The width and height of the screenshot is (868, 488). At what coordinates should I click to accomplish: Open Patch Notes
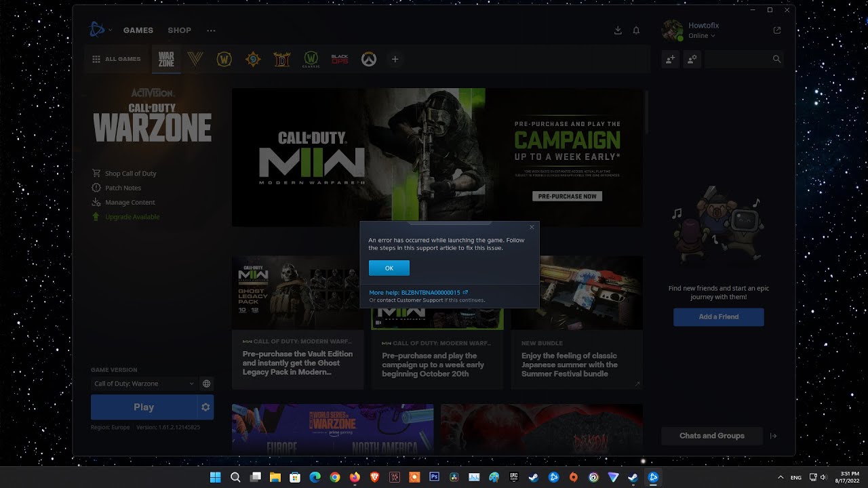[117, 188]
